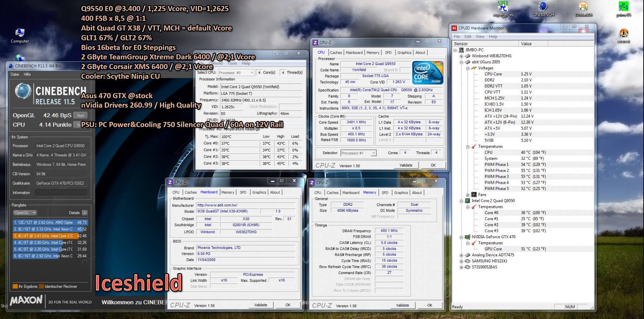644x319 pixels.
Task: Open the Hilfe menu in Cinebench
Action: click(27, 74)
